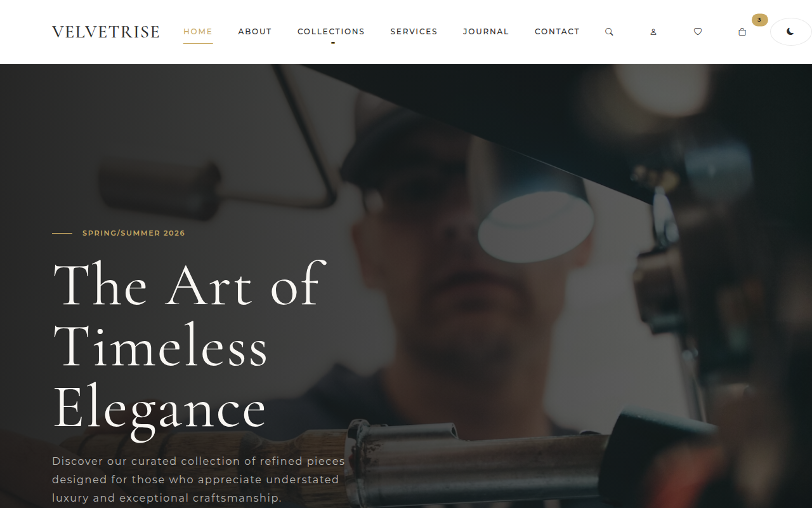Screen dimensions: 812x508
Task: Open the shopping bag cart icon
Action: coord(742,32)
